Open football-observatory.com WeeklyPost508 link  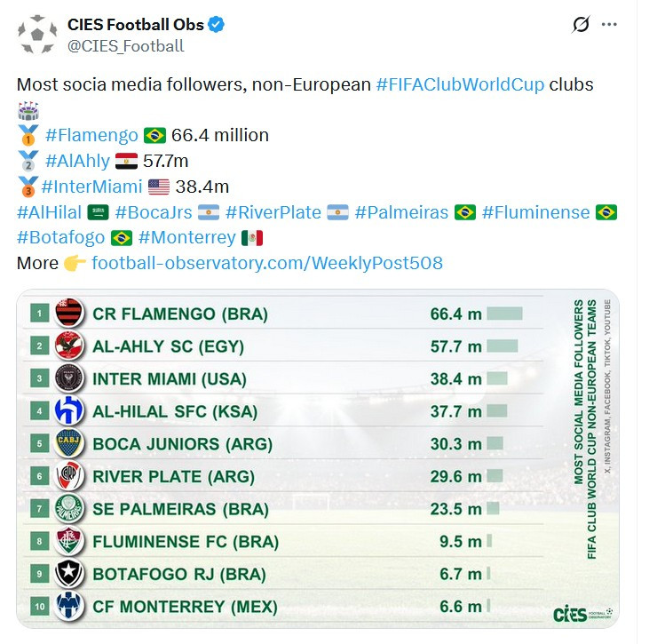pos(267,263)
